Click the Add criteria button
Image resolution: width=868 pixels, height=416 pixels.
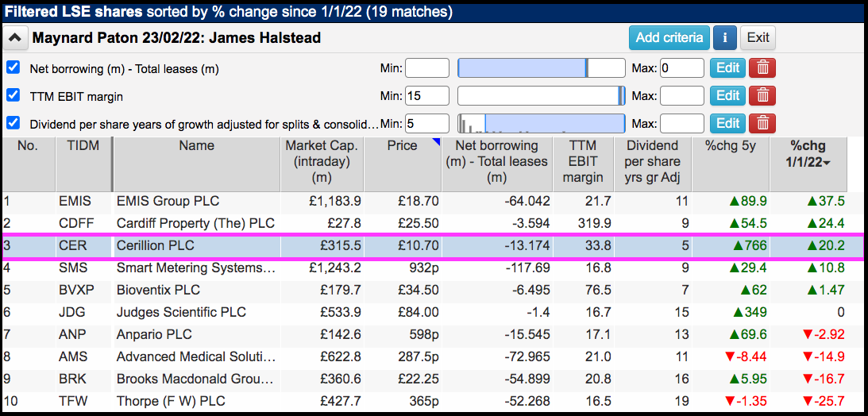(x=669, y=37)
